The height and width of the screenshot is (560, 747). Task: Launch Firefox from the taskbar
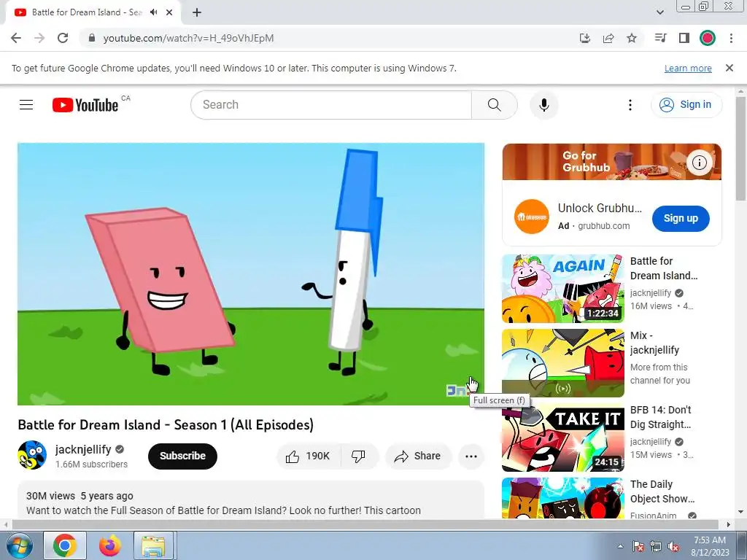click(110, 545)
